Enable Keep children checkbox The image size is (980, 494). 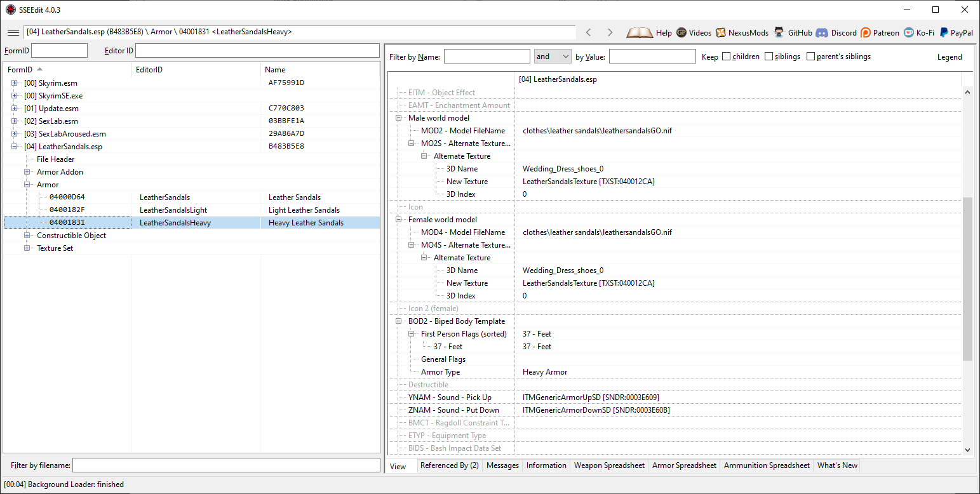pyautogui.click(x=726, y=57)
